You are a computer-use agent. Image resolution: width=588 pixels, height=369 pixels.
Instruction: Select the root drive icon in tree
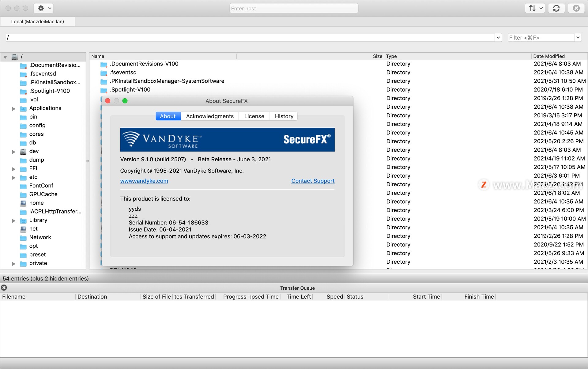click(14, 57)
